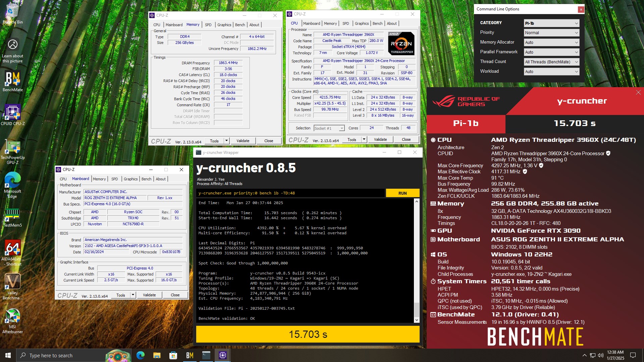Screen dimensions: 644x362
Task: Click verified badge next to CPUID value
Action: [608, 153]
